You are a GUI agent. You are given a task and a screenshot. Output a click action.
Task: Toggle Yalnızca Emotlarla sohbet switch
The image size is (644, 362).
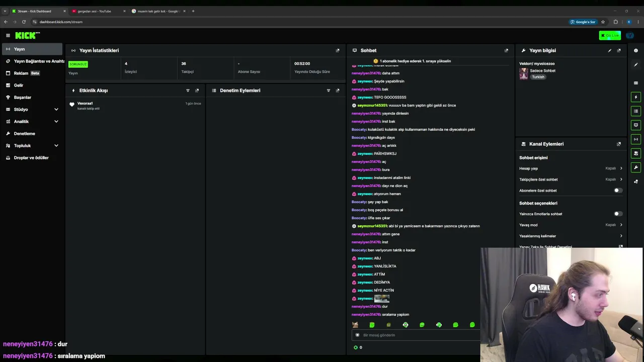[x=618, y=214]
